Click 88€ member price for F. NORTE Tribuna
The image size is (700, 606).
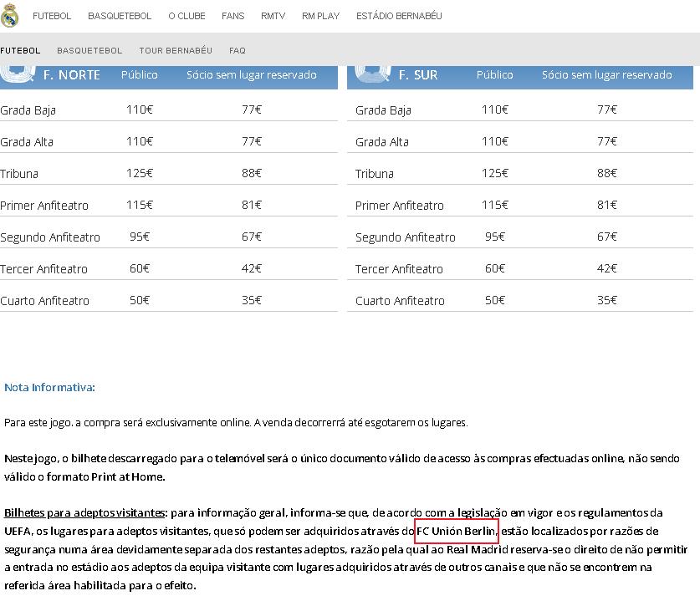click(x=252, y=173)
